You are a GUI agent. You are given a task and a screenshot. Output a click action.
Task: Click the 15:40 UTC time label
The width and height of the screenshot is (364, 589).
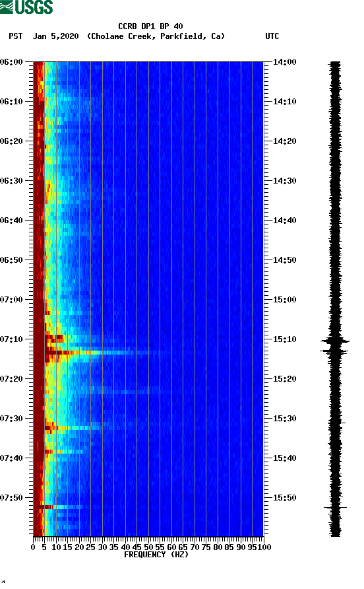click(284, 458)
